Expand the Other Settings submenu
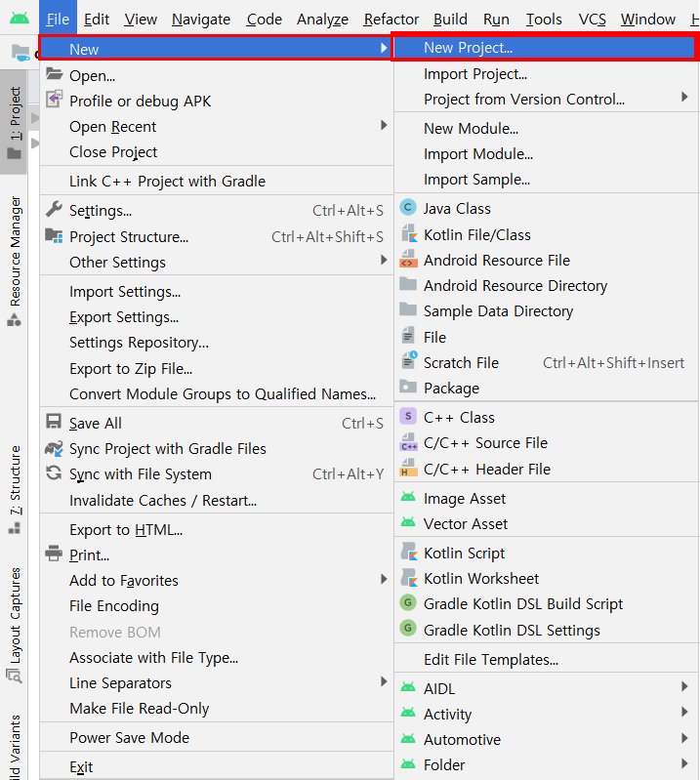The image size is (700, 780). (384, 261)
